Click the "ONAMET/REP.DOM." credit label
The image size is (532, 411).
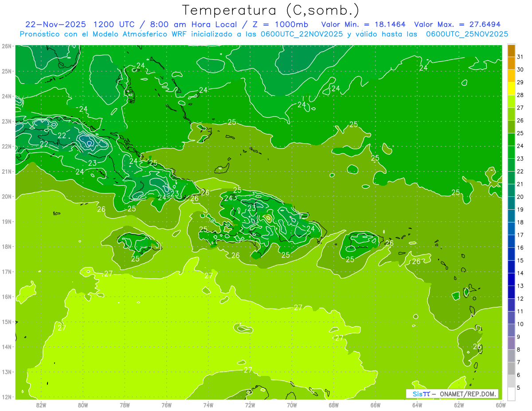pos(468,394)
